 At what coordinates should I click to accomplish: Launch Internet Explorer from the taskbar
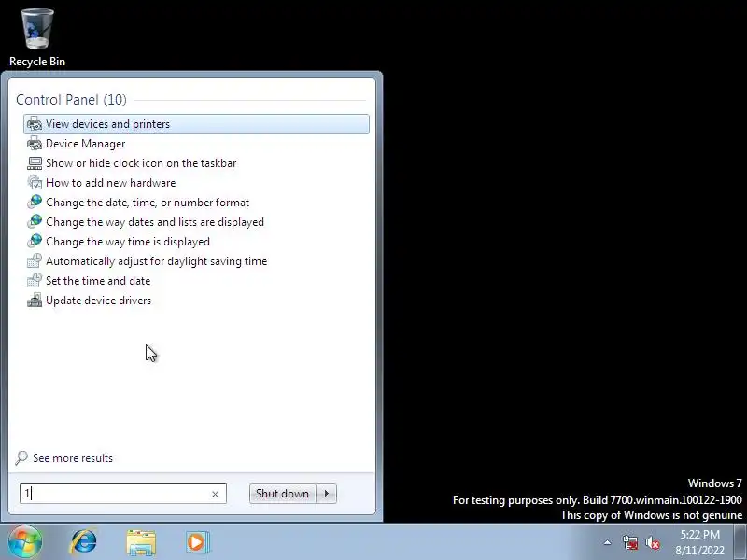pos(84,542)
